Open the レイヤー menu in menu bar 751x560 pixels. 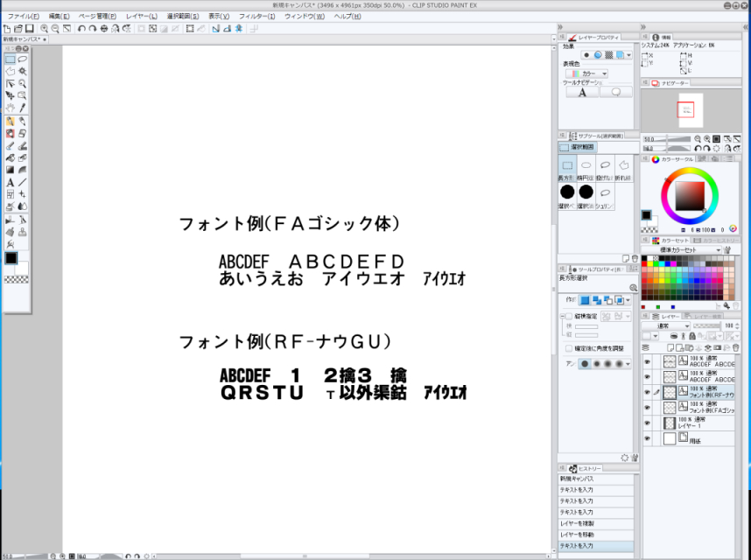(142, 17)
